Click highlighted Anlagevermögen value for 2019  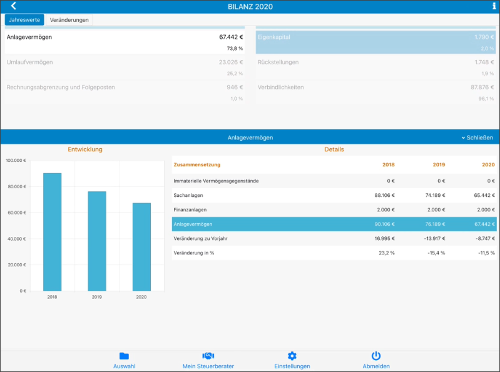tap(435, 224)
